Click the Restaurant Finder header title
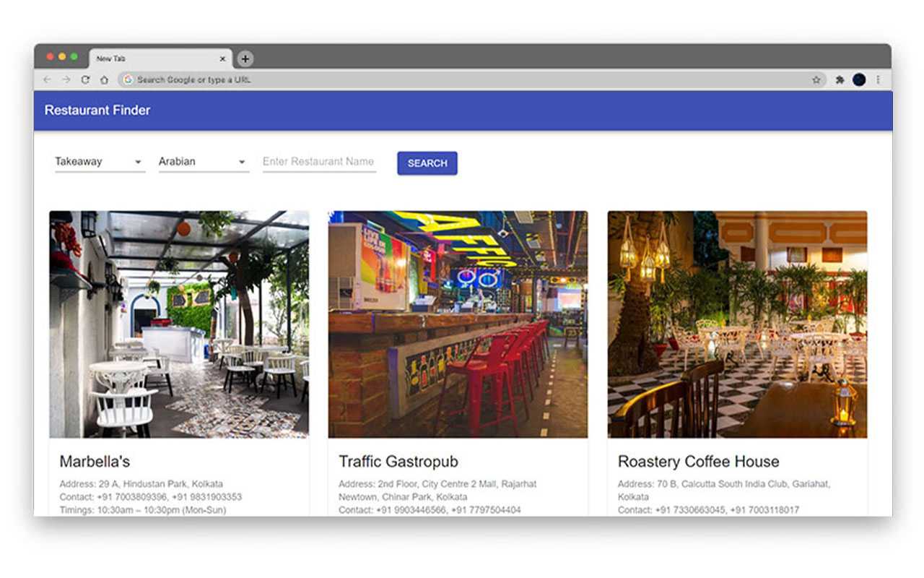 pos(97,111)
